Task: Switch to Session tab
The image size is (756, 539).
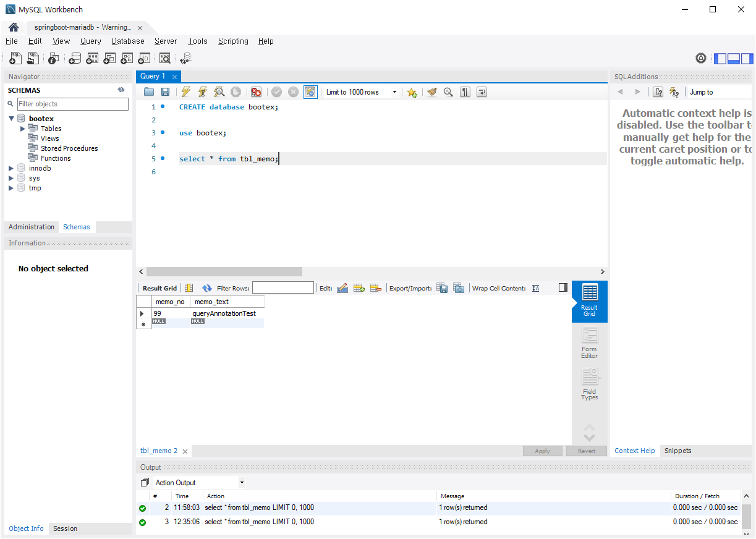Action: pos(65,528)
